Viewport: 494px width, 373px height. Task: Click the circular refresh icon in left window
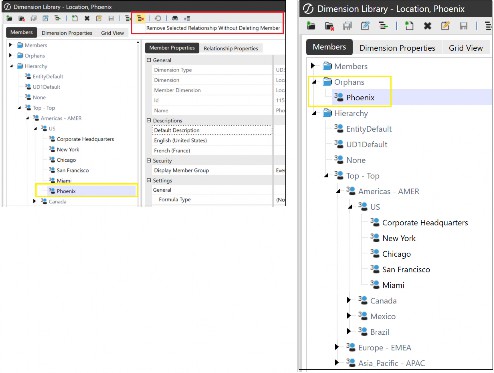click(x=158, y=18)
